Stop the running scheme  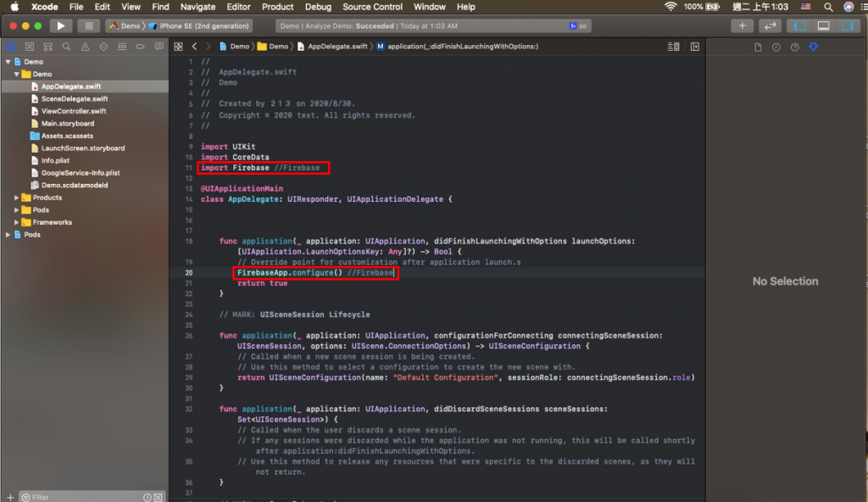[x=88, y=25]
